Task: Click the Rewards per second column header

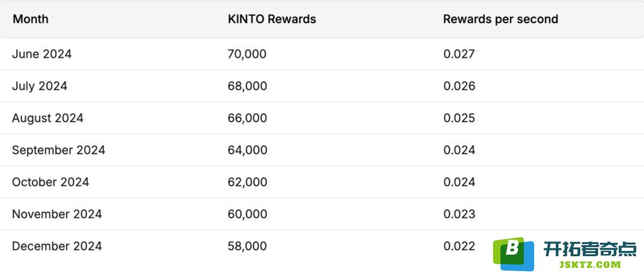Action: [x=500, y=19]
